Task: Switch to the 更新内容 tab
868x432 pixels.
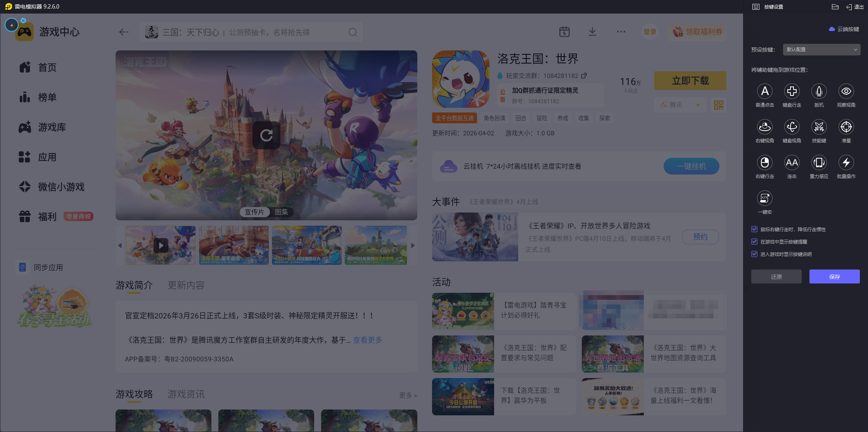Action: [186, 285]
